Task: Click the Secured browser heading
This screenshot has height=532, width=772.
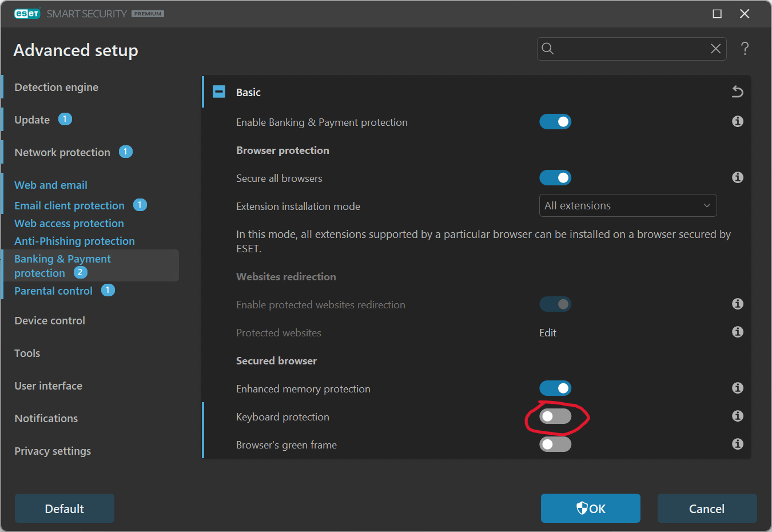Action: 276,360
